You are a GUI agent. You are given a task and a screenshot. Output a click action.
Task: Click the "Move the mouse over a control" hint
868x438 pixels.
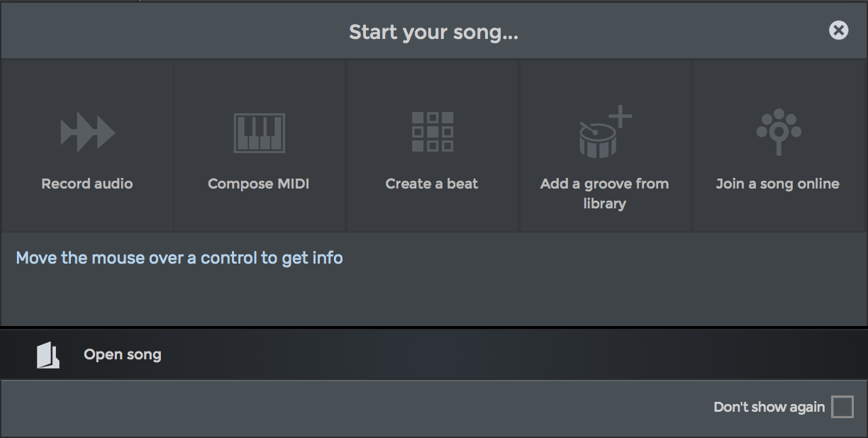[179, 258]
